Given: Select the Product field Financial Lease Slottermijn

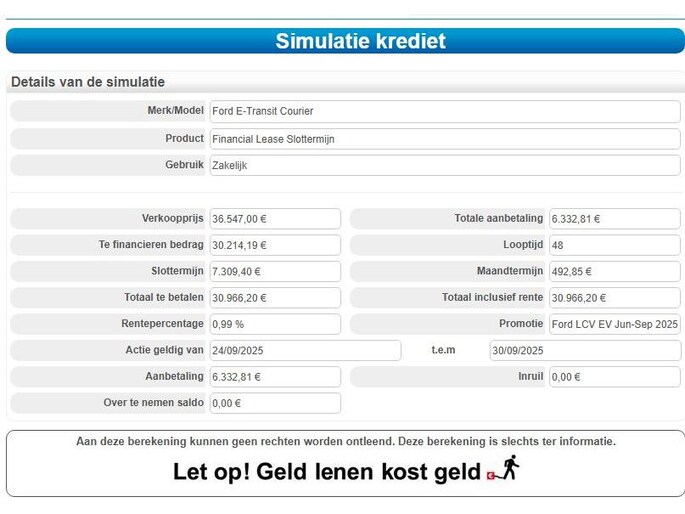Looking at the screenshot, I should pos(444,139).
